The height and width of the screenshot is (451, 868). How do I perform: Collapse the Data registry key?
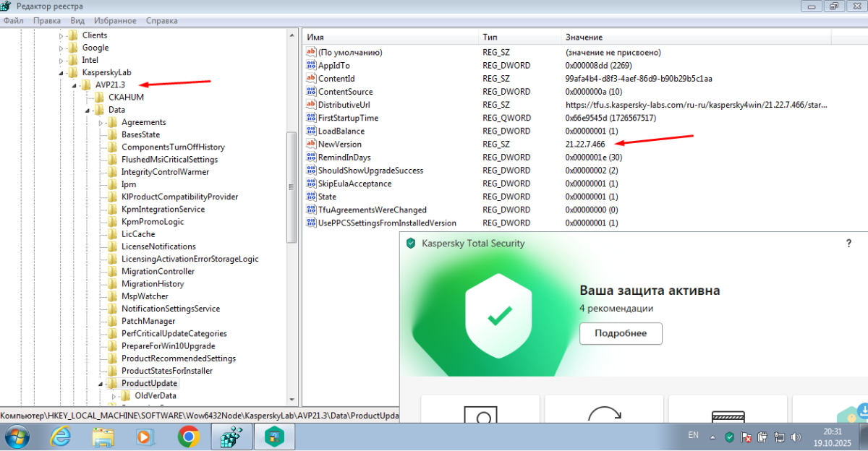pos(88,110)
